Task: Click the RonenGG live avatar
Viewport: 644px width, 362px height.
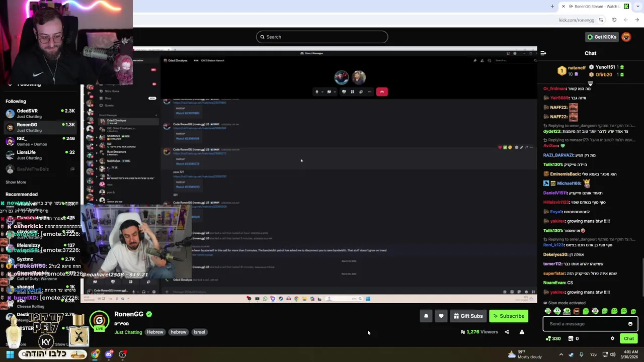Action: click(x=99, y=321)
